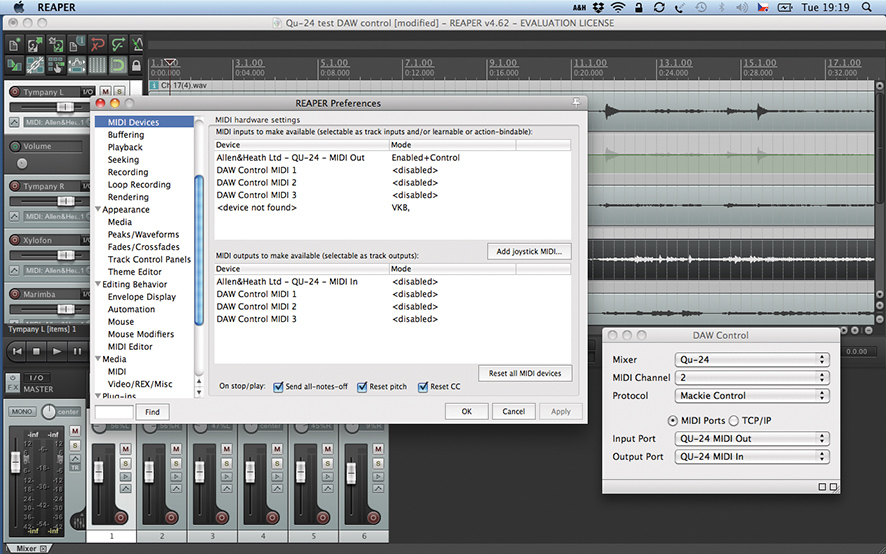Open envelope button on Tympany L track
Viewport: 886px width, 554px height.
click(14, 122)
